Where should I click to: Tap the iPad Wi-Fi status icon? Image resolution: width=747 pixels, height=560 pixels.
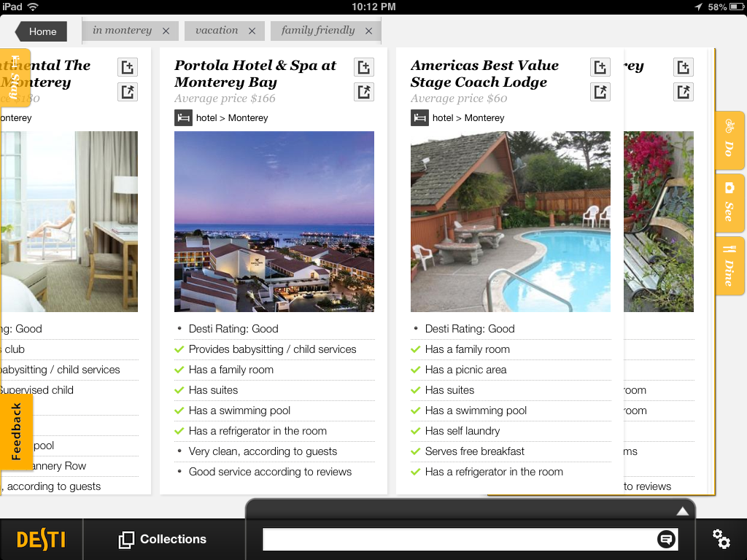[33, 7]
